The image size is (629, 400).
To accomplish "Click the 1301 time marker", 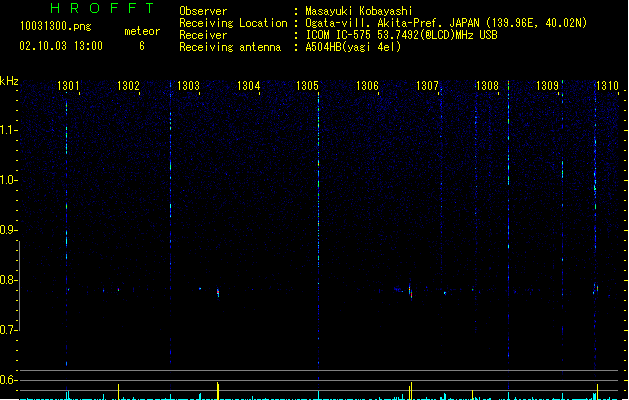I will 68,86.
